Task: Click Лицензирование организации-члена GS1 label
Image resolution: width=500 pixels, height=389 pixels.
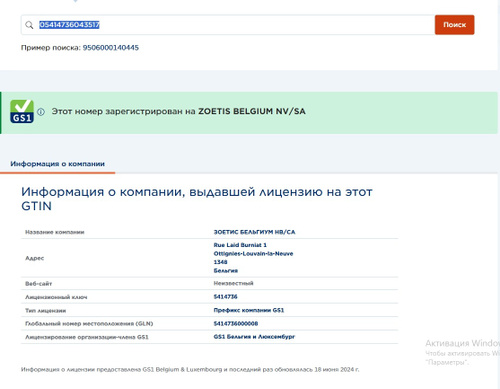Action: pos(87,337)
